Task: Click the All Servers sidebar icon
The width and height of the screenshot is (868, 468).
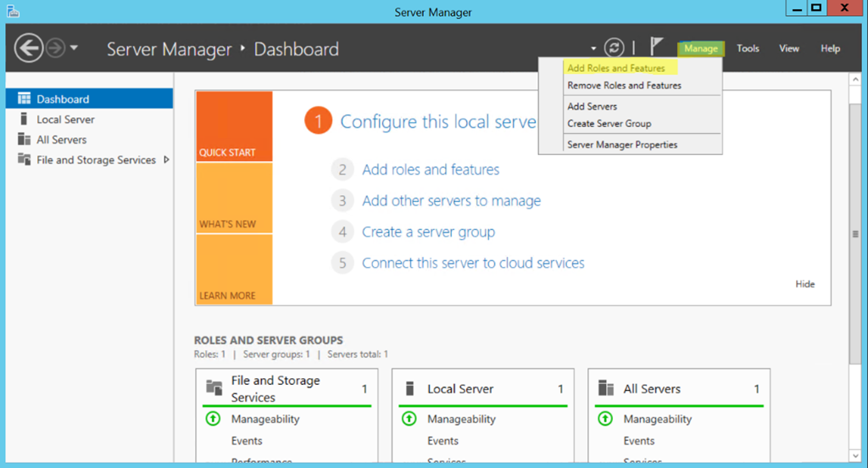Action: (24, 139)
